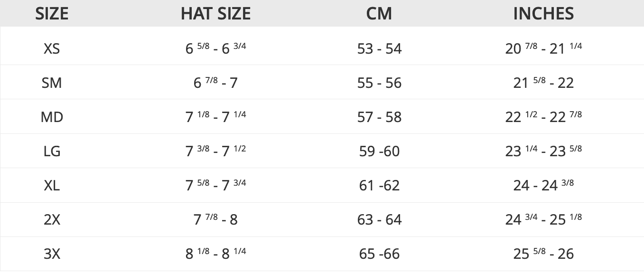Select the 2X size row label
644x274 pixels.
click(x=52, y=219)
